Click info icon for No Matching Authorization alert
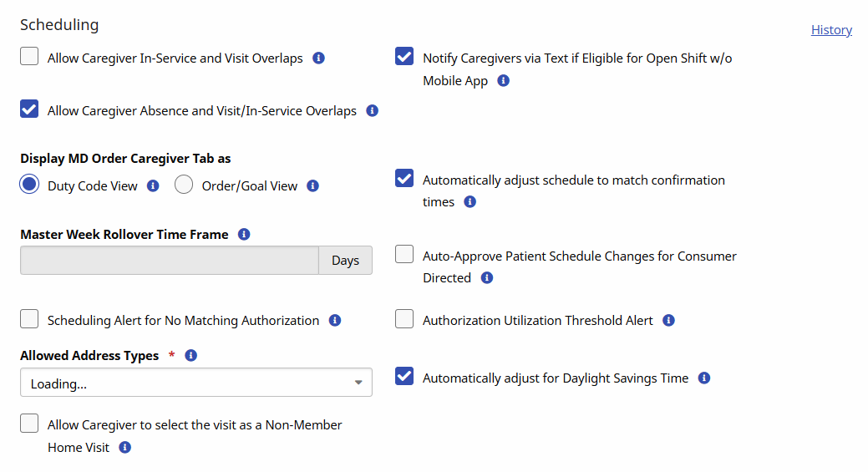868x472 pixels. [x=335, y=321]
